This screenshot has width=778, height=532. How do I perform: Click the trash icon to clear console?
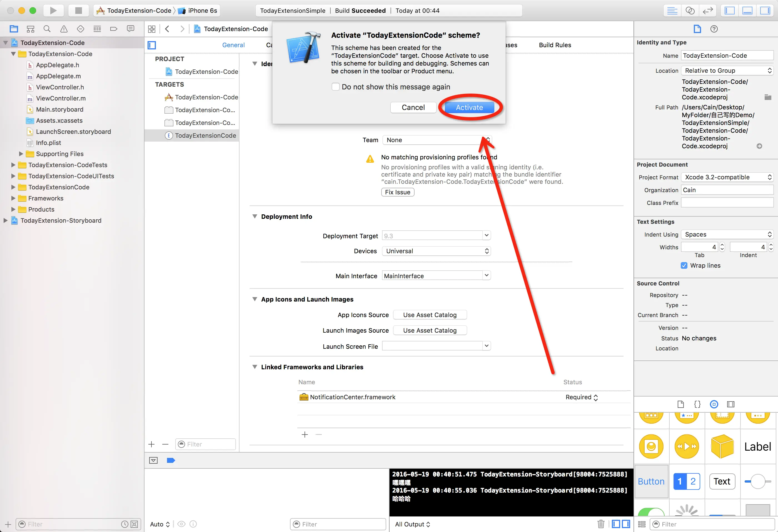(601, 524)
